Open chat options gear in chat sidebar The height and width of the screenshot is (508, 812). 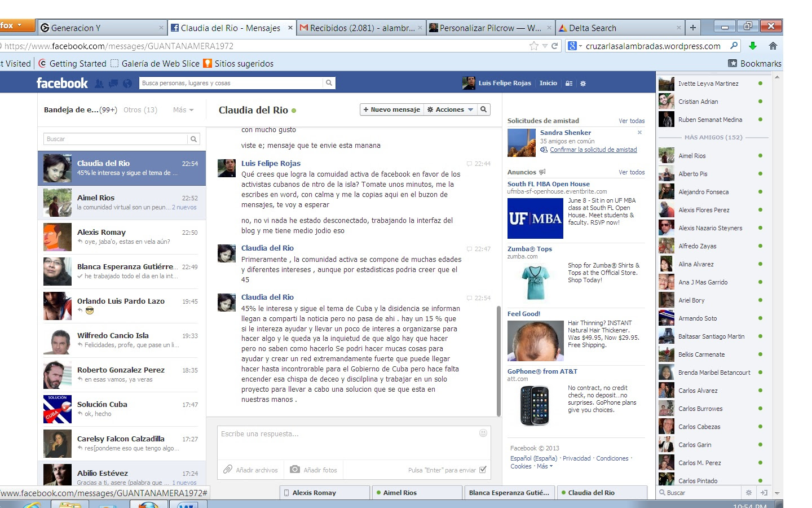pyautogui.click(x=749, y=493)
